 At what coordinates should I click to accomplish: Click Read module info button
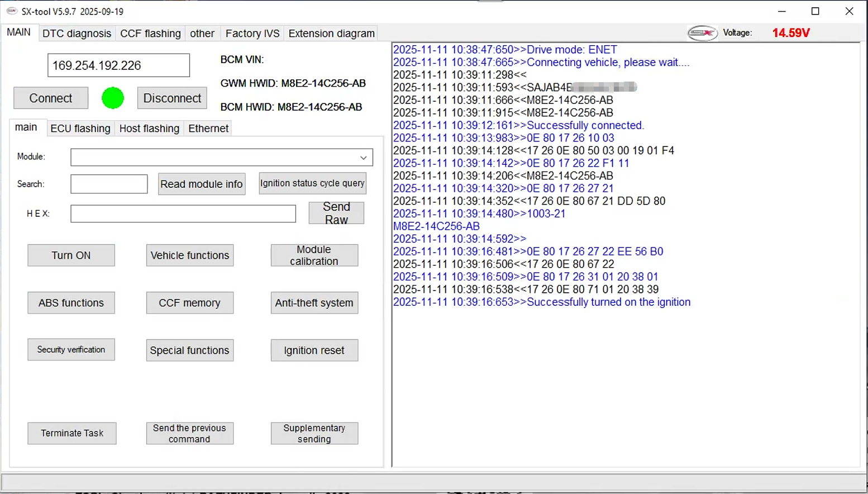tap(202, 184)
